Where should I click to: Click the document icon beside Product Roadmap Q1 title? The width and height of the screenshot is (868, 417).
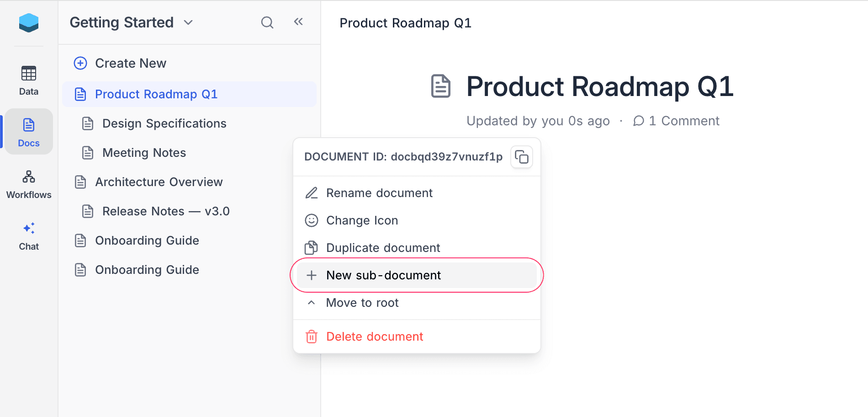[440, 87]
